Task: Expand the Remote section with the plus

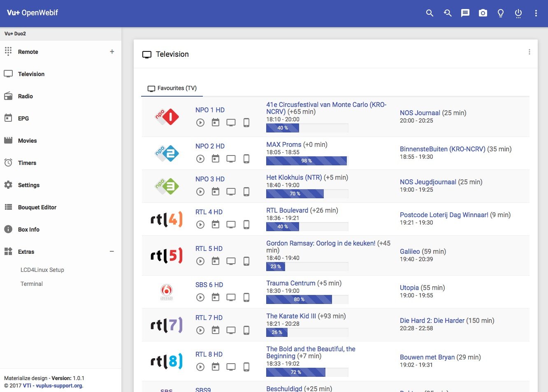Action: tap(112, 51)
